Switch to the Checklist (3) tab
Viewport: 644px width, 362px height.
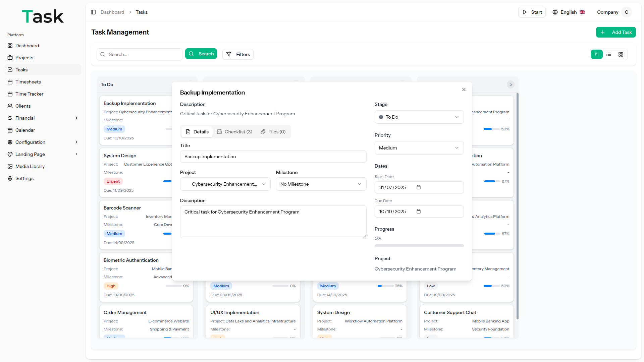[x=234, y=132]
